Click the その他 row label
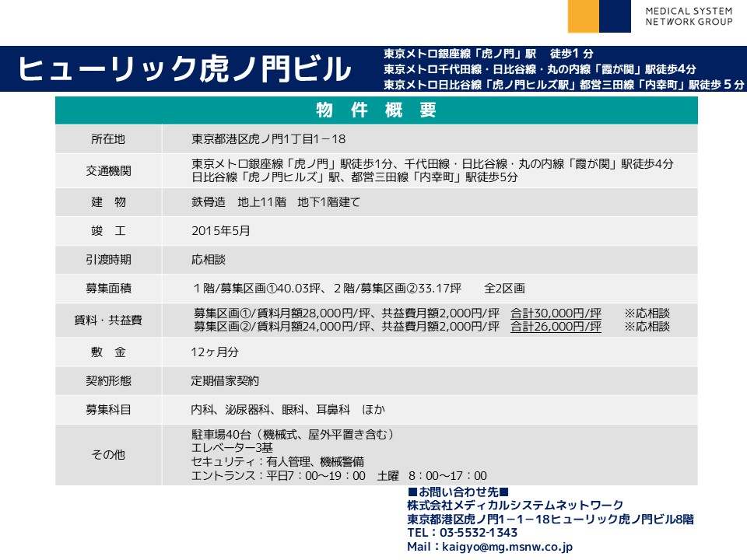 tap(108, 455)
